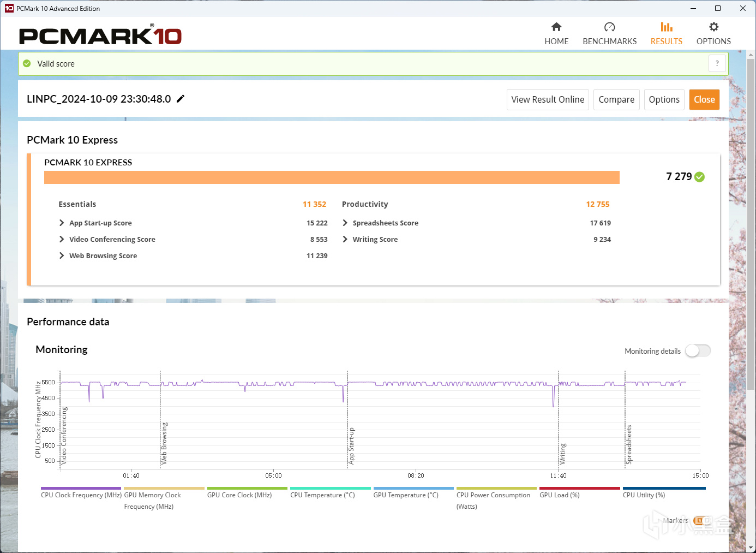Click the BENCHMARKS gauge icon
This screenshot has width=756, height=553.
click(x=609, y=27)
